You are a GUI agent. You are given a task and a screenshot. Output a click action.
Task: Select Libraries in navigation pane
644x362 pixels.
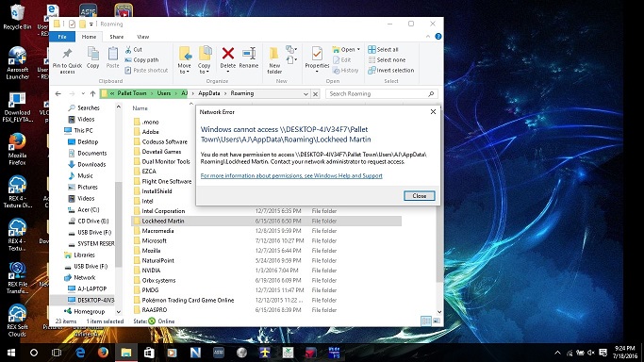(80, 255)
